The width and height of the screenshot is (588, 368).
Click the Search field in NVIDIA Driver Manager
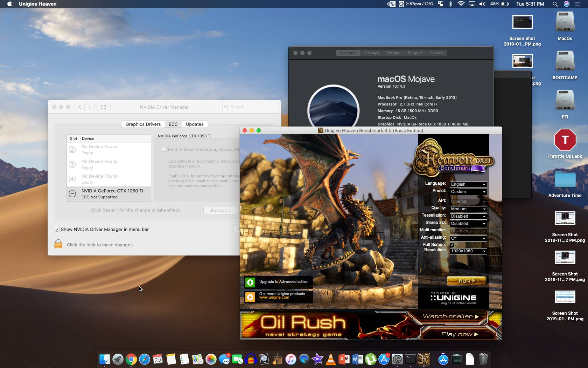point(251,107)
